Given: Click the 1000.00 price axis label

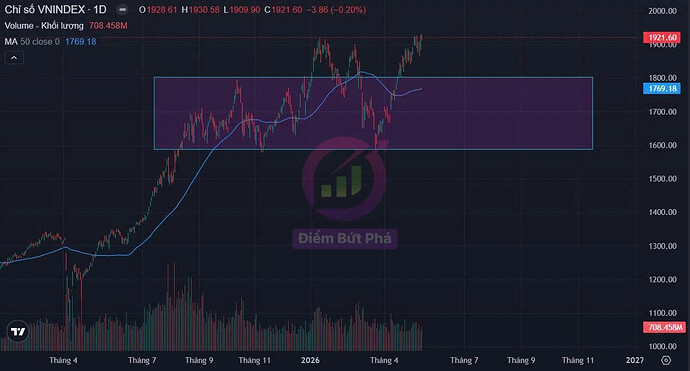Looking at the screenshot, I should click(662, 346).
